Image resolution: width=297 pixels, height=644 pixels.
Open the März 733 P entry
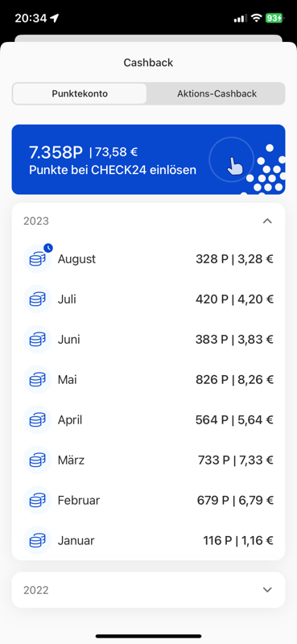148,460
